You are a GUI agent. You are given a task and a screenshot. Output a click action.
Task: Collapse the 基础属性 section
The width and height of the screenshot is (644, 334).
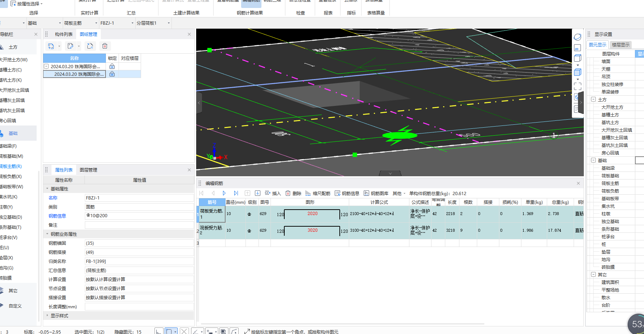[x=47, y=189]
